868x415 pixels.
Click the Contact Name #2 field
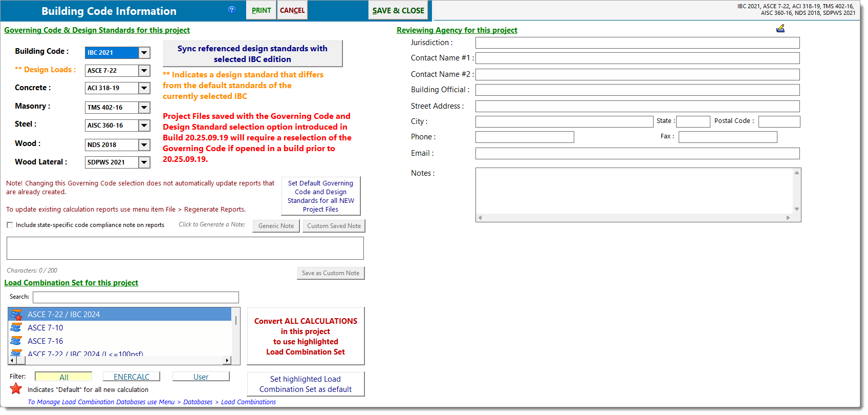[638, 74]
